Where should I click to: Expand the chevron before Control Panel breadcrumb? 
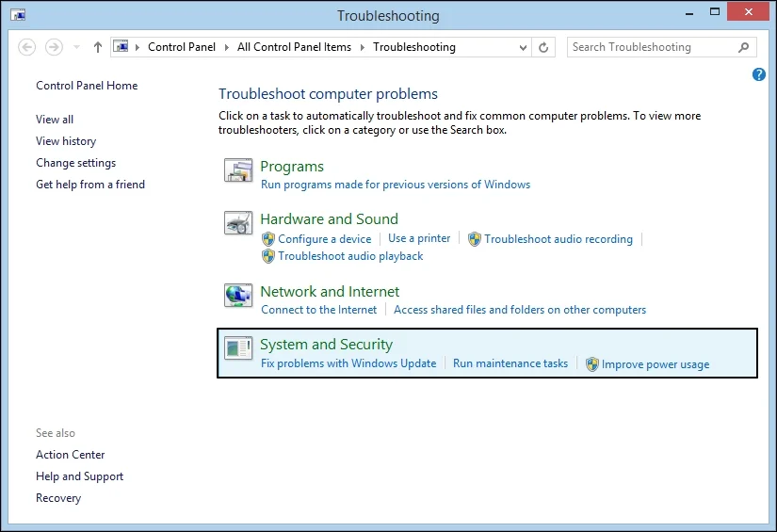[x=138, y=48]
